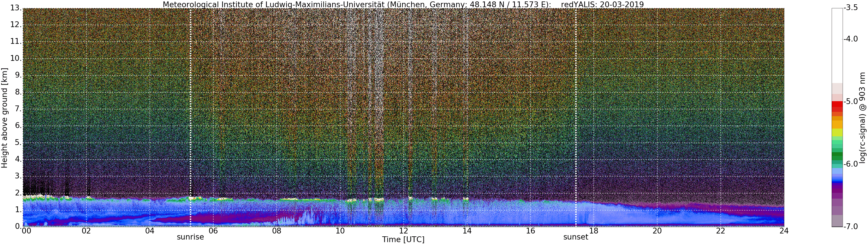Click the 'Height above ground [km]' axis label
Viewport: 868px width, 245px height.
point(4,118)
